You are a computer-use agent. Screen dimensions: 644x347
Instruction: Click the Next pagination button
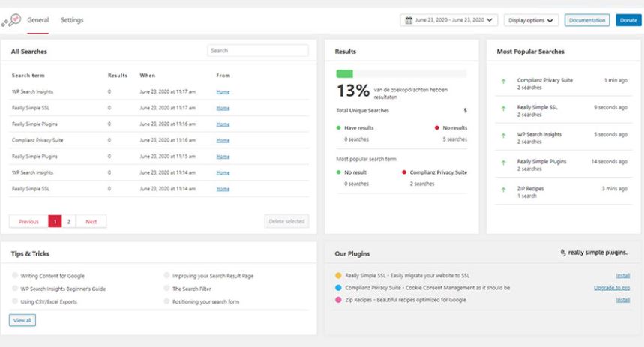(91, 221)
